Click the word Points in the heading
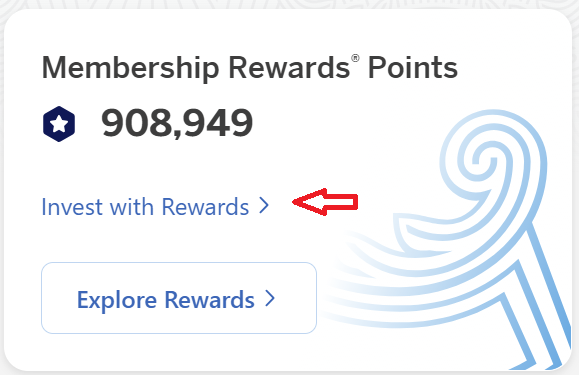The height and width of the screenshot is (375, 579). click(x=413, y=68)
